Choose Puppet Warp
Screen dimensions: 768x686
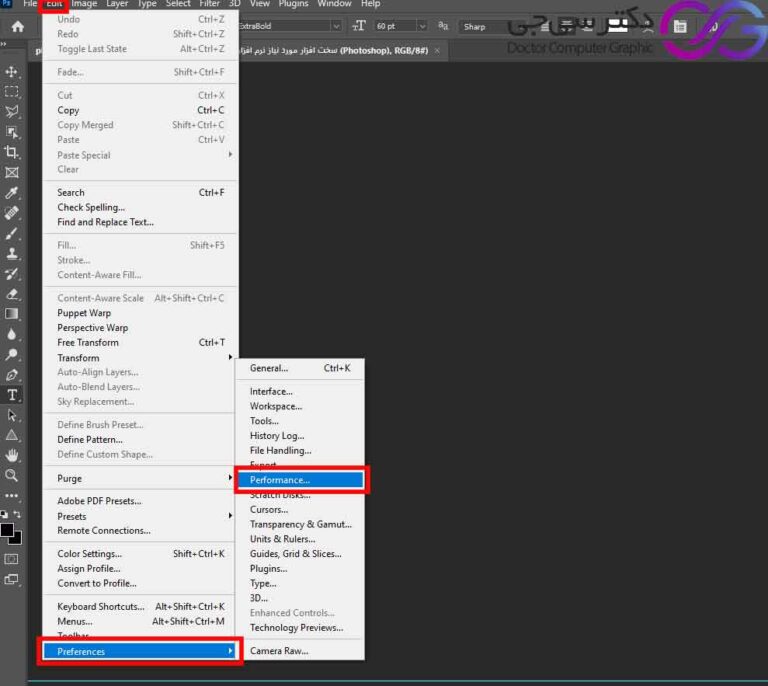[140, 313]
